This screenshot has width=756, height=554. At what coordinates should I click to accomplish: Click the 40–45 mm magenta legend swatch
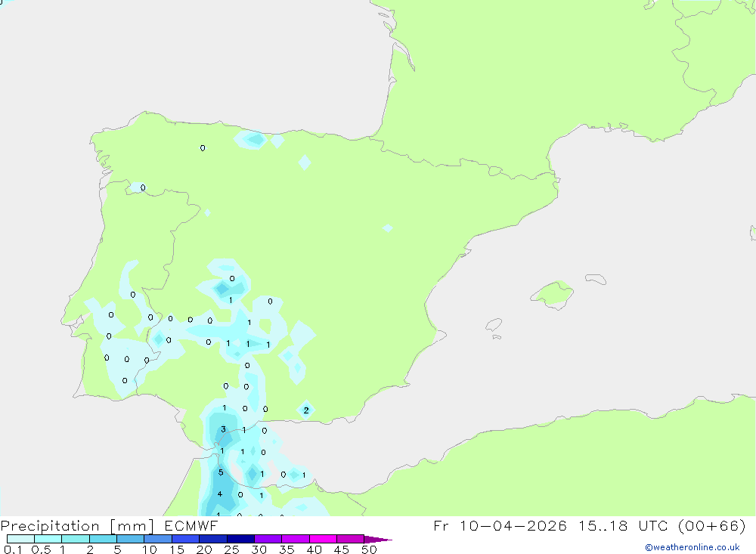tap(323, 539)
